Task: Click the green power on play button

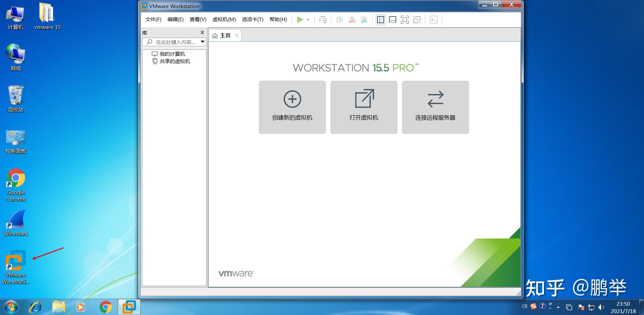Action: (300, 20)
